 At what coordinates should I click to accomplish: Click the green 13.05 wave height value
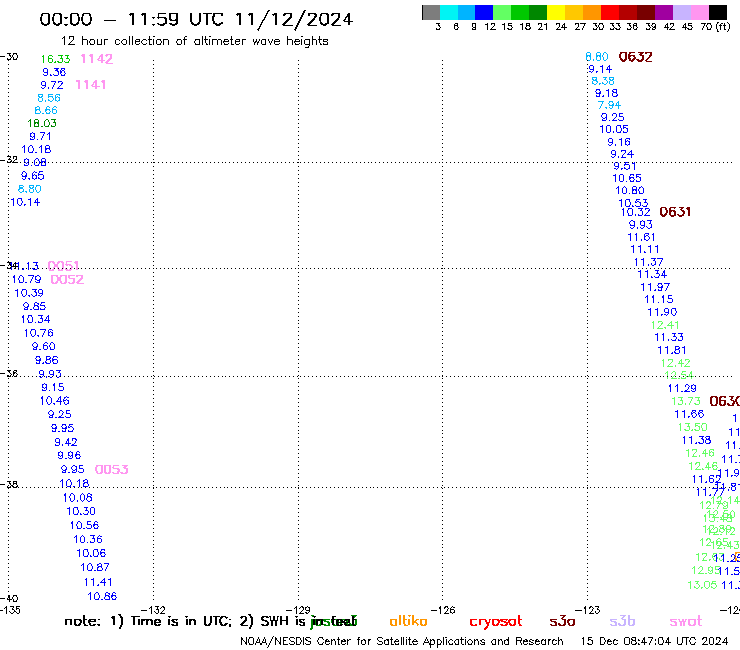tap(702, 585)
